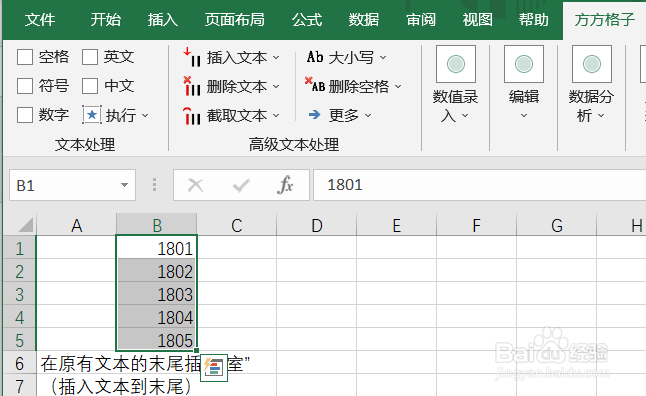Click cell containing 1803
Image resolution: width=646 pixels, height=396 pixels.
point(157,294)
